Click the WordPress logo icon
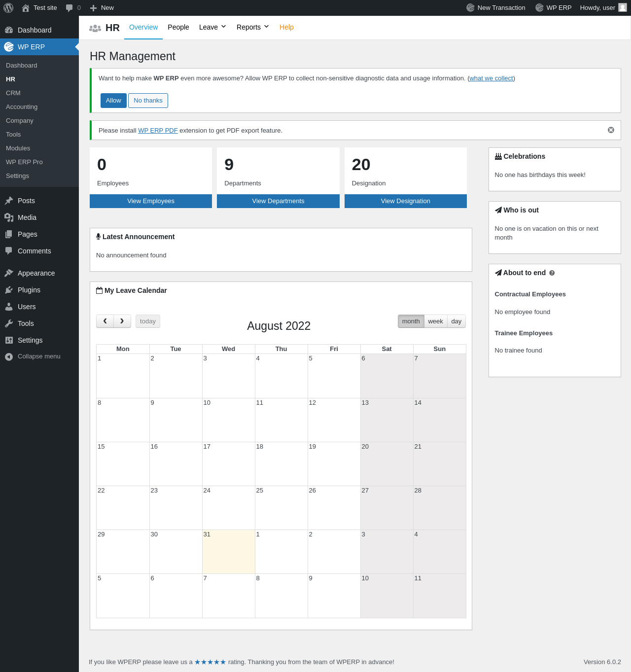This screenshot has width=631, height=672. pyautogui.click(x=8, y=8)
